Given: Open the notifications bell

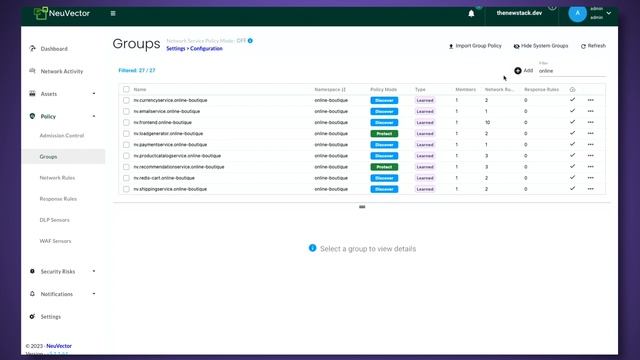Looking at the screenshot, I should pyautogui.click(x=471, y=13).
